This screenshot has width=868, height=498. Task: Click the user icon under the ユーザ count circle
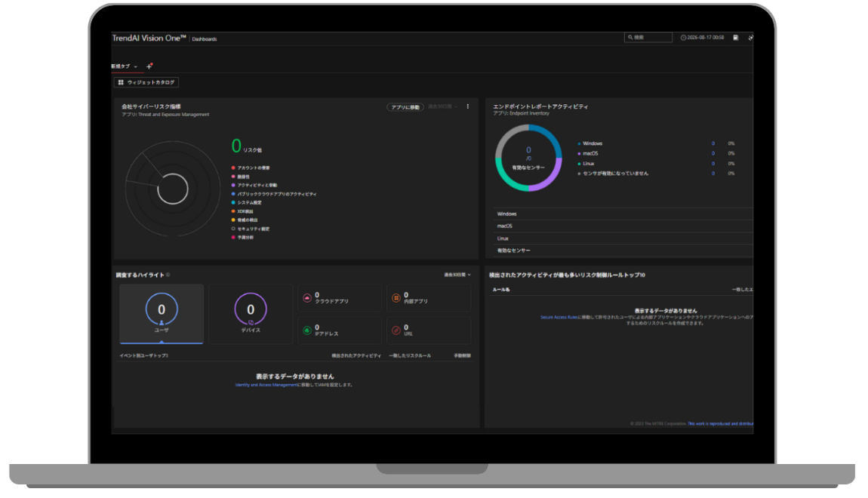(162, 323)
